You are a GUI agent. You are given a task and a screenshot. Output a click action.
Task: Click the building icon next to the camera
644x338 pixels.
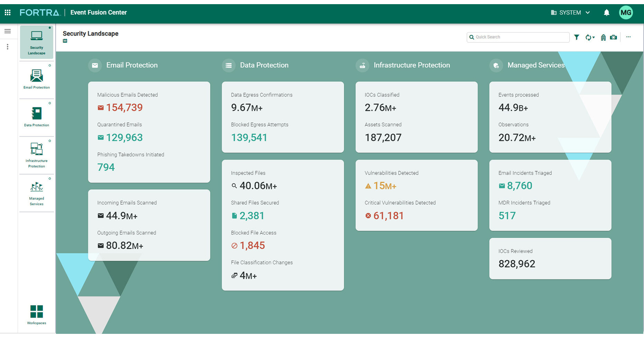(603, 37)
